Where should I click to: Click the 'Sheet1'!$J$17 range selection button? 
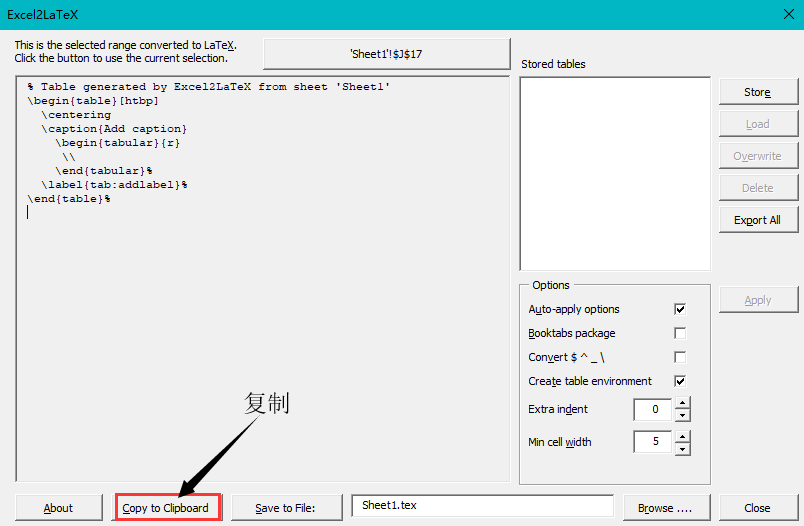[x=387, y=54]
